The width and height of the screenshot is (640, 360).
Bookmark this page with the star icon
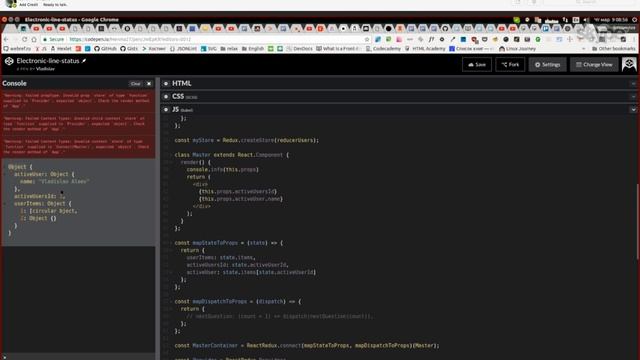click(x=367, y=40)
